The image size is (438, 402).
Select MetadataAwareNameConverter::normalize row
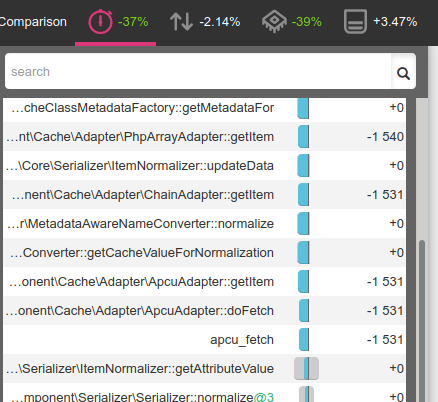point(205,224)
